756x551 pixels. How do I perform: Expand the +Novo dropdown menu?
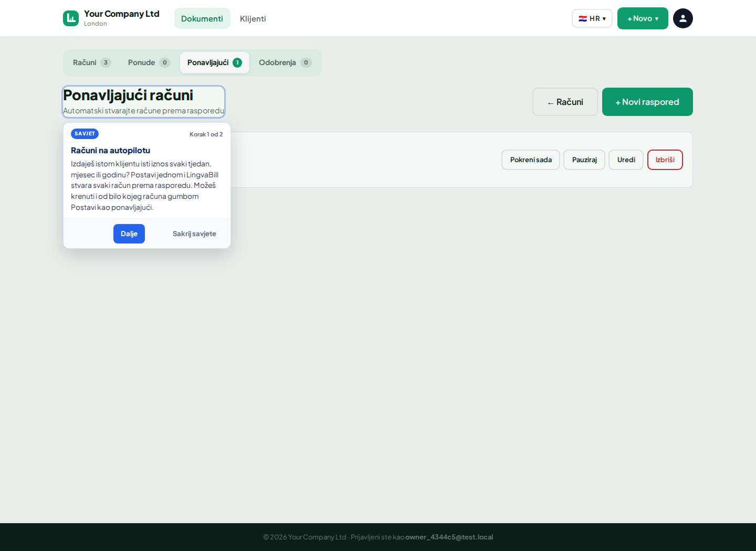[643, 18]
